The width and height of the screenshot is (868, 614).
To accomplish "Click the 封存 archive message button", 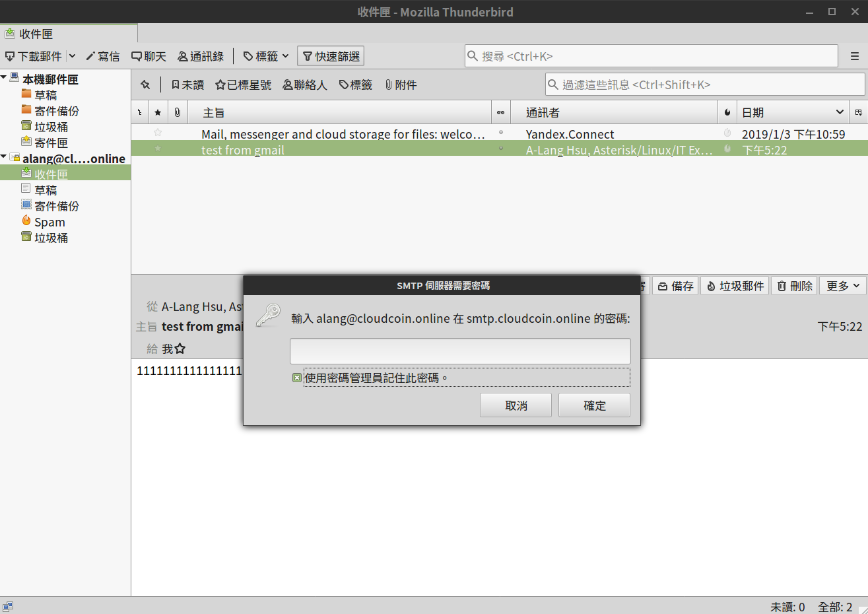I will tap(675, 286).
